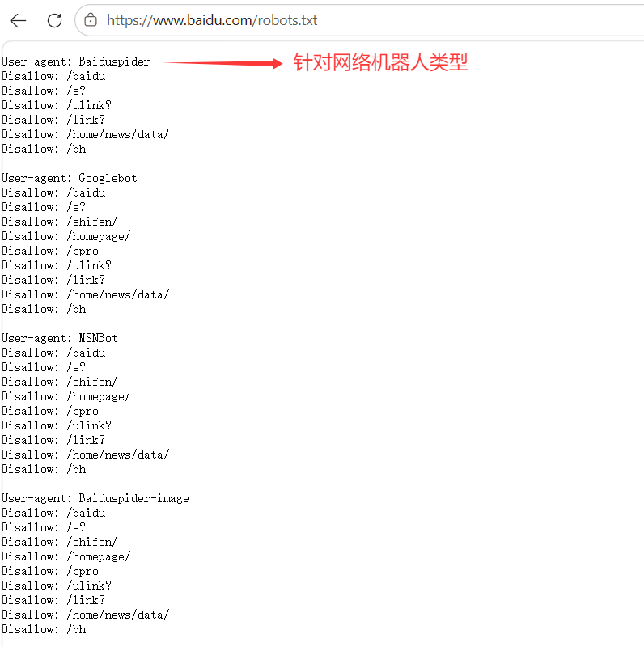Select the 'User-agent: Googlebot' line
The width and height of the screenshot is (644, 647).
point(70,178)
